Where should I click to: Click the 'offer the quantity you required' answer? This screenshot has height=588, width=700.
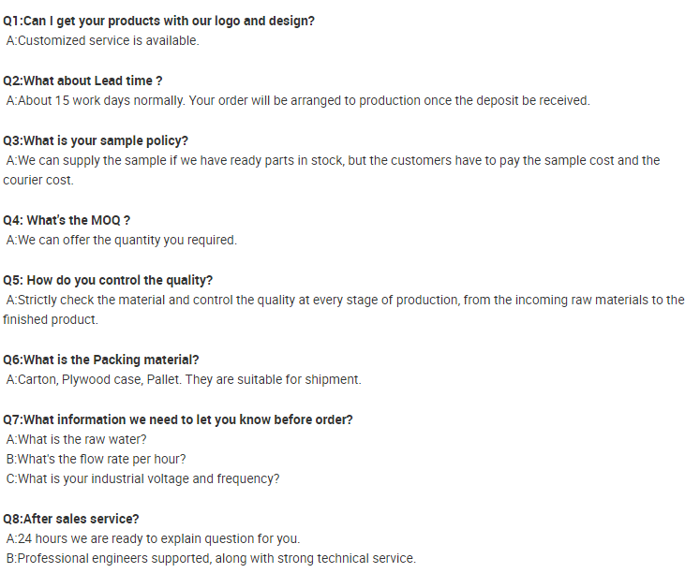[x=121, y=240]
